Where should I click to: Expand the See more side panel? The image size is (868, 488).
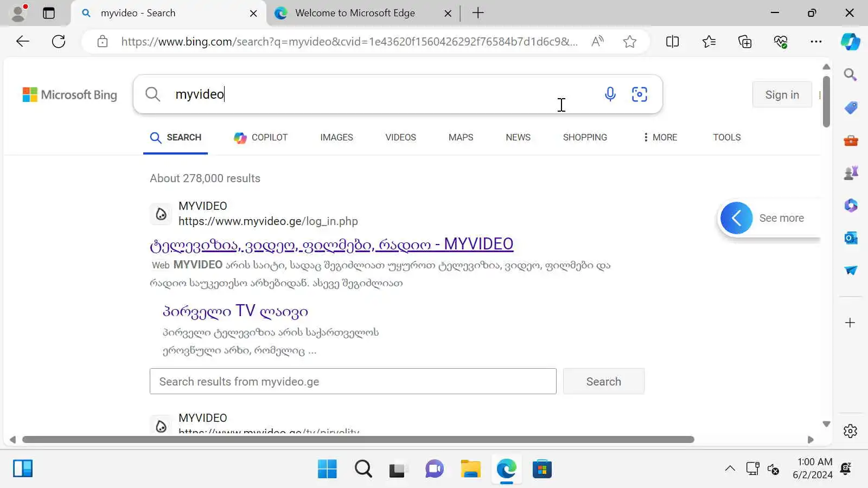tap(769, 218)
